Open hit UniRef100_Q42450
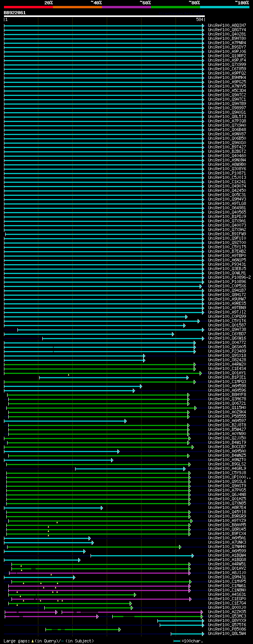The image size is (253, 644). pos(227,190)
